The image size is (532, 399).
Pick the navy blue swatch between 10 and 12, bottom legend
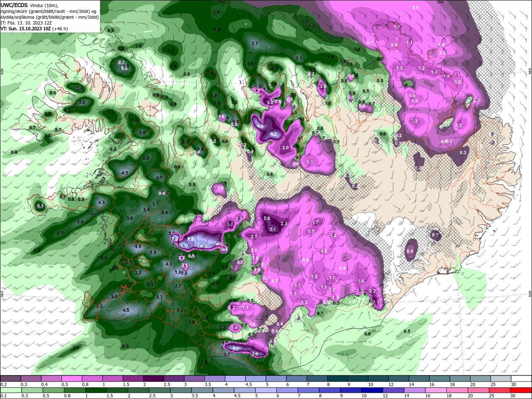(x=372, y=390)
